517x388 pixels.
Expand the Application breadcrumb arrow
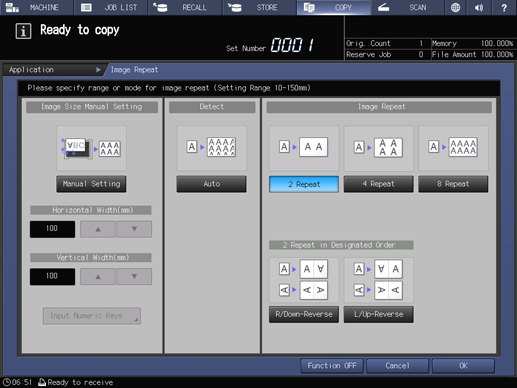click(x=98, y=70)
